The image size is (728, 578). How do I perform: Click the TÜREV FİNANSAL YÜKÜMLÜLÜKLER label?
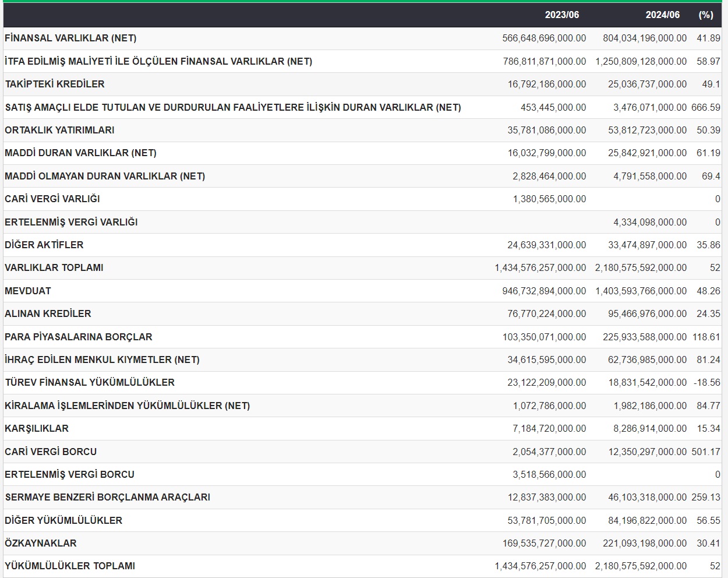pos(90,382)
